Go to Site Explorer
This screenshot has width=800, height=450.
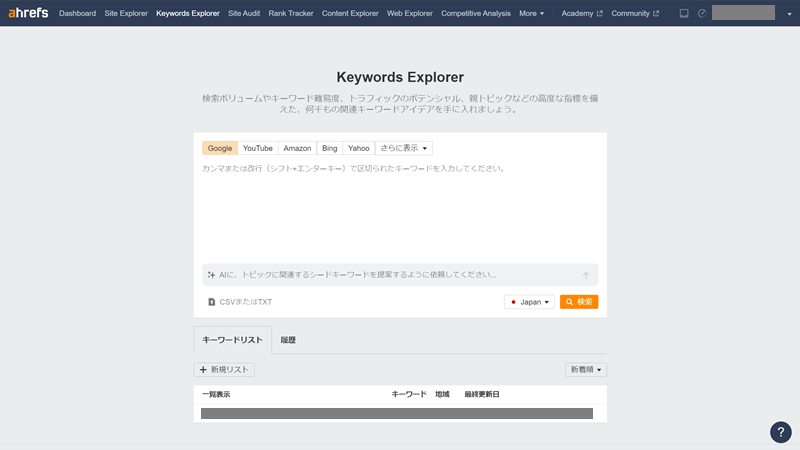(126, 13)
